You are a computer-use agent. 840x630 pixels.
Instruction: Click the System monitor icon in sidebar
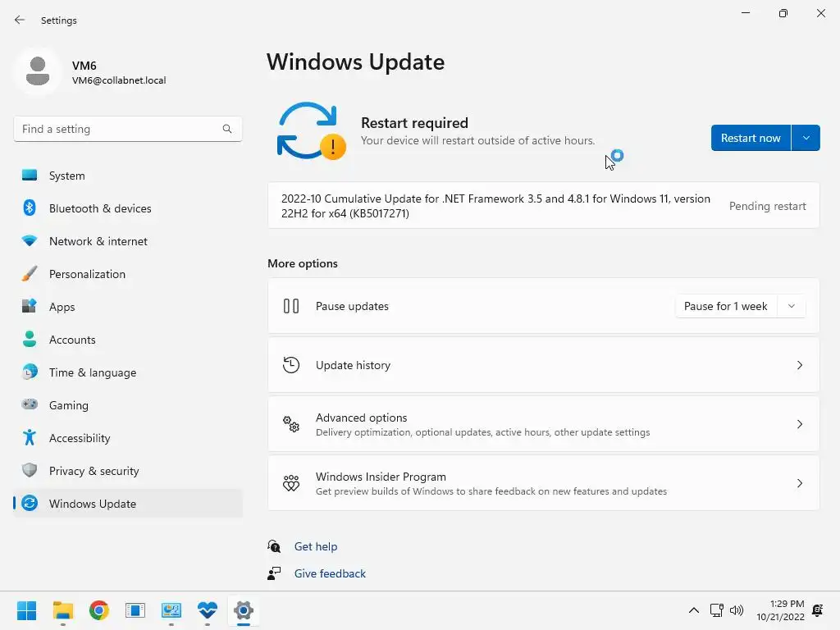[30, 176]
